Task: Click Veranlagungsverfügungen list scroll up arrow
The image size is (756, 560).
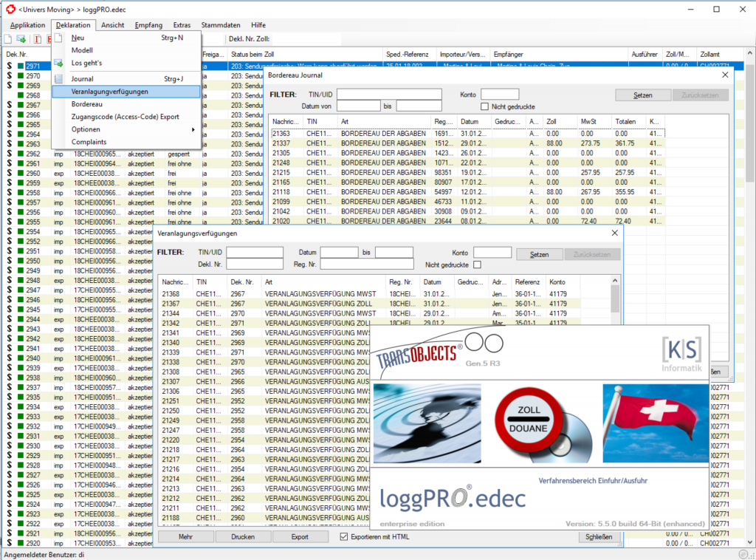Action: 615,281
